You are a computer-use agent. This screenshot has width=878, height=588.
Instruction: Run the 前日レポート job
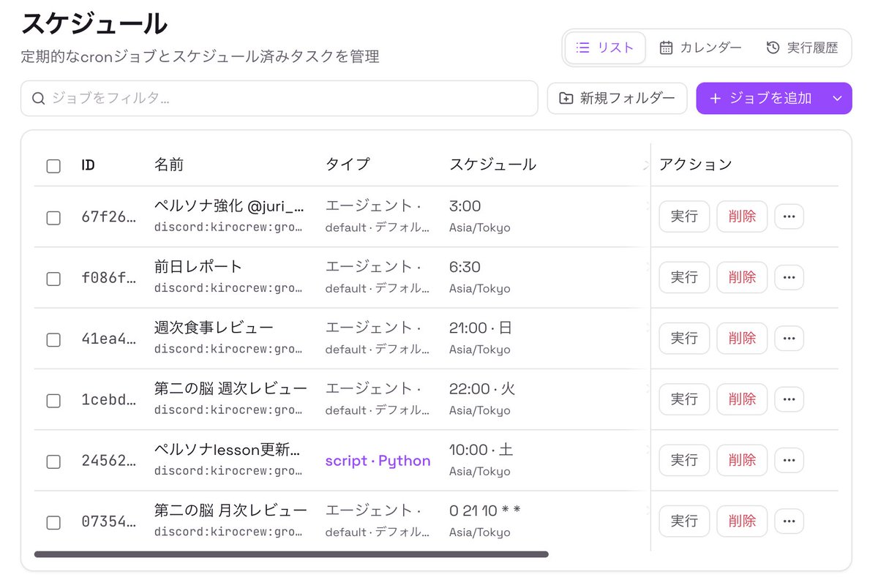coord(684,277)
